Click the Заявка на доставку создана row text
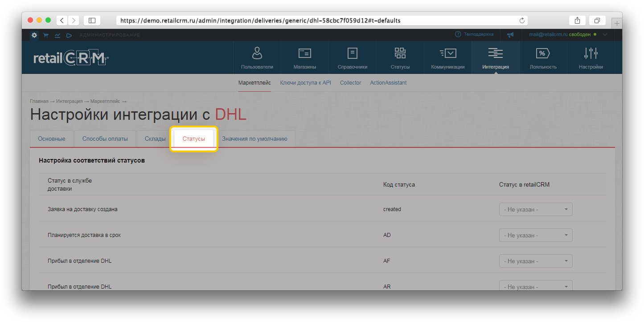Screen dimensions: 644x322 (82, 209)
